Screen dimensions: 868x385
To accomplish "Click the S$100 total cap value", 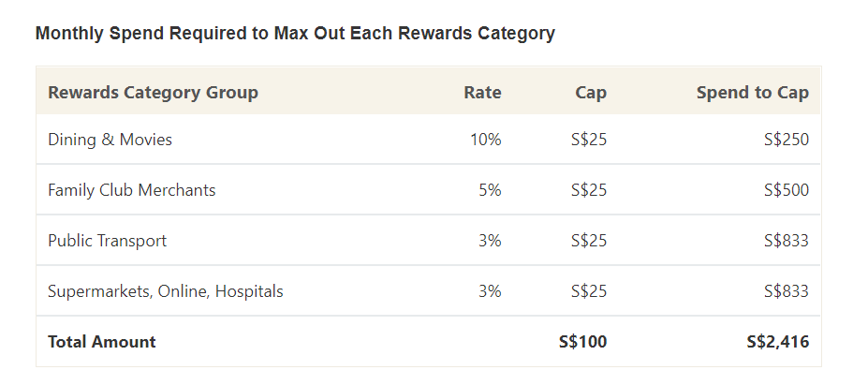I will [582, 342].
